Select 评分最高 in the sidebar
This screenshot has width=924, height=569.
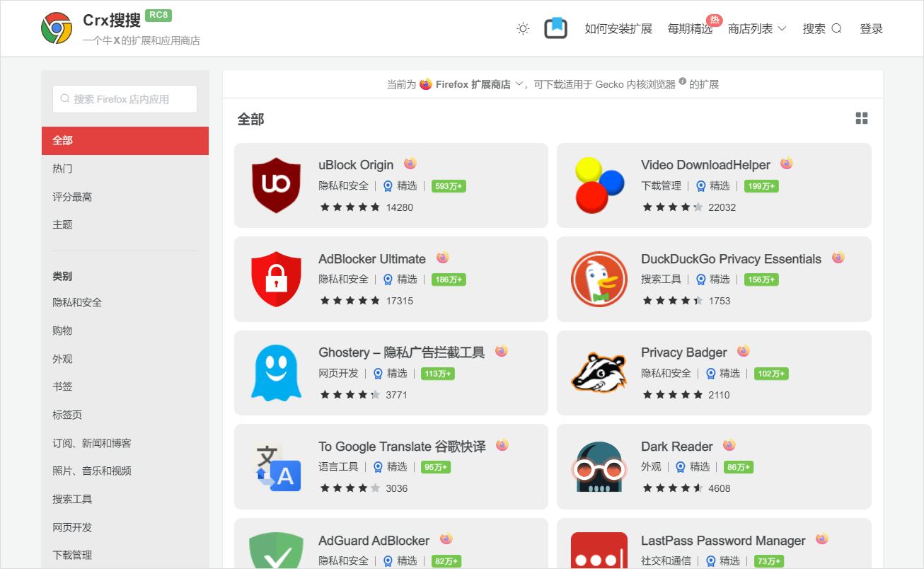coord(72,197)
